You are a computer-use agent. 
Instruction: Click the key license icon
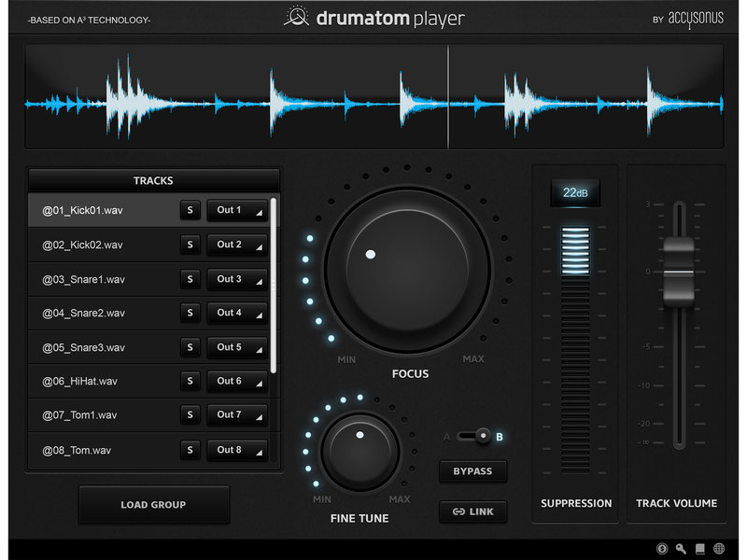681,549
